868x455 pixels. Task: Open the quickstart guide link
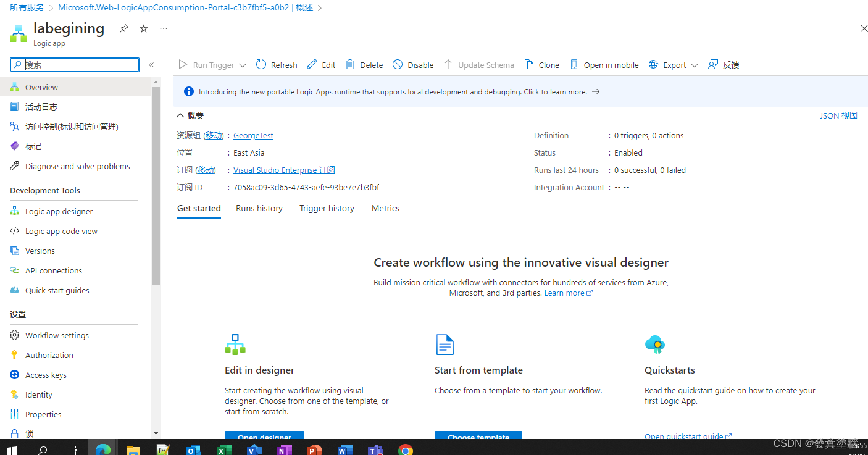[x=688, y=436]
